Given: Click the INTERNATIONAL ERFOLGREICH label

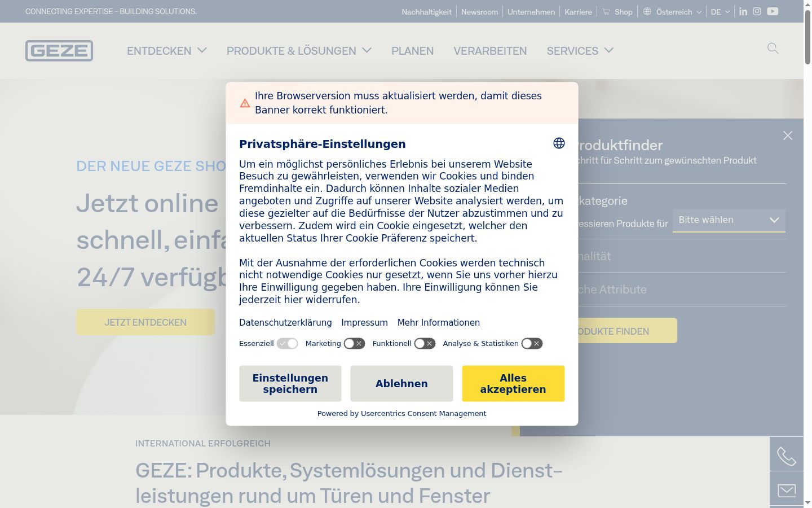Looking at the screenshot, I should 203,444.
